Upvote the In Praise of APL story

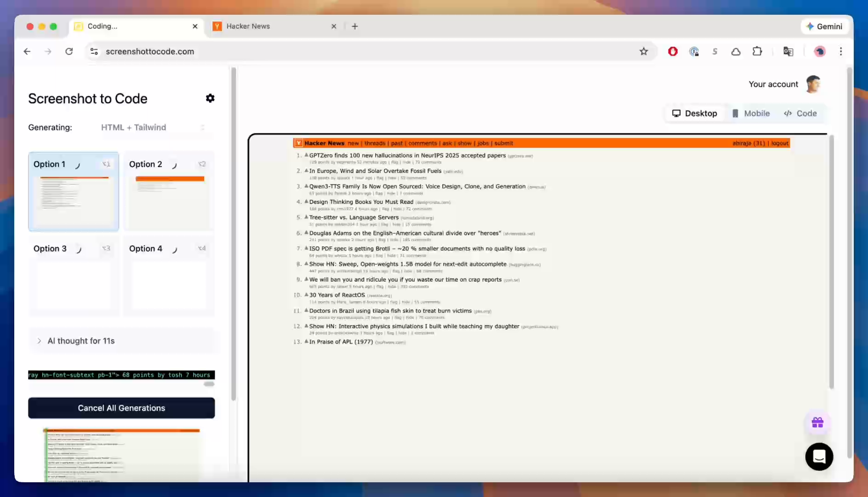click(x=306, y=341)
